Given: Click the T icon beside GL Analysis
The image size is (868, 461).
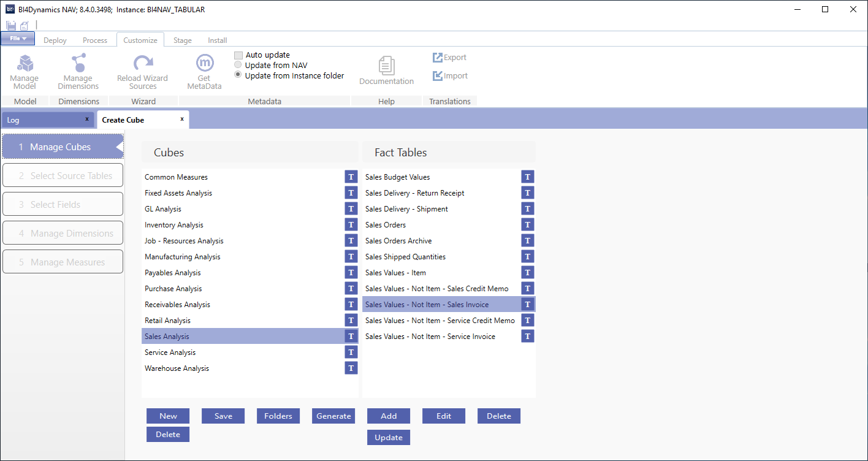Looking at the screenshot, I should point(351,209).
